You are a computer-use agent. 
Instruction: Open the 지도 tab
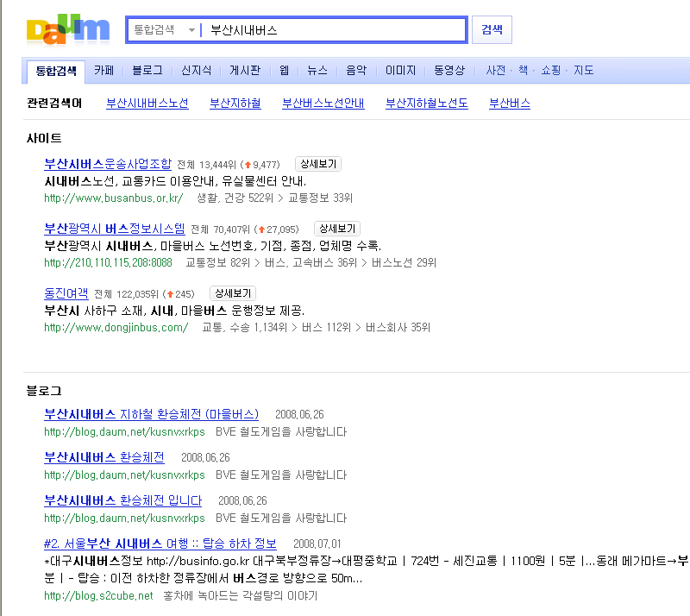coord(584,71)
